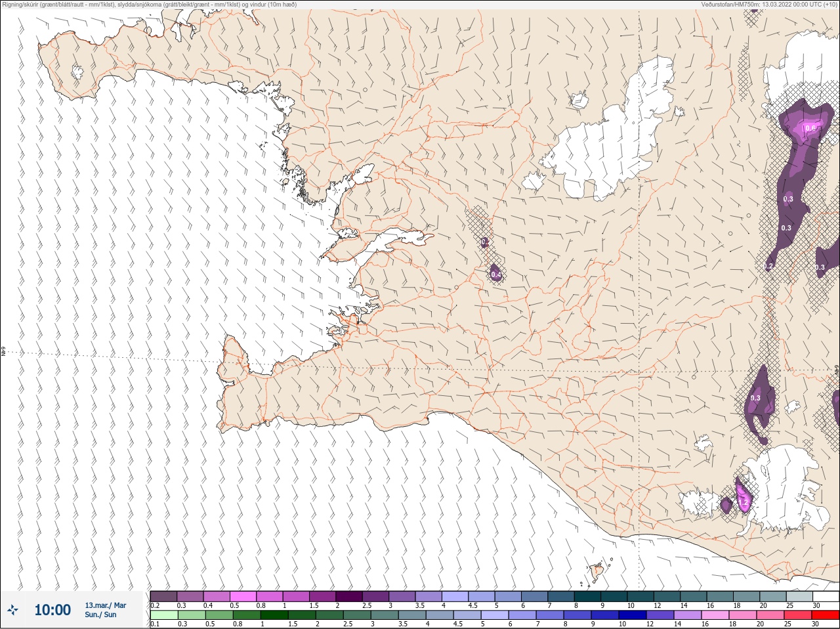Click the map title text 'Rigning/skúrir...'

coord(150,5)
